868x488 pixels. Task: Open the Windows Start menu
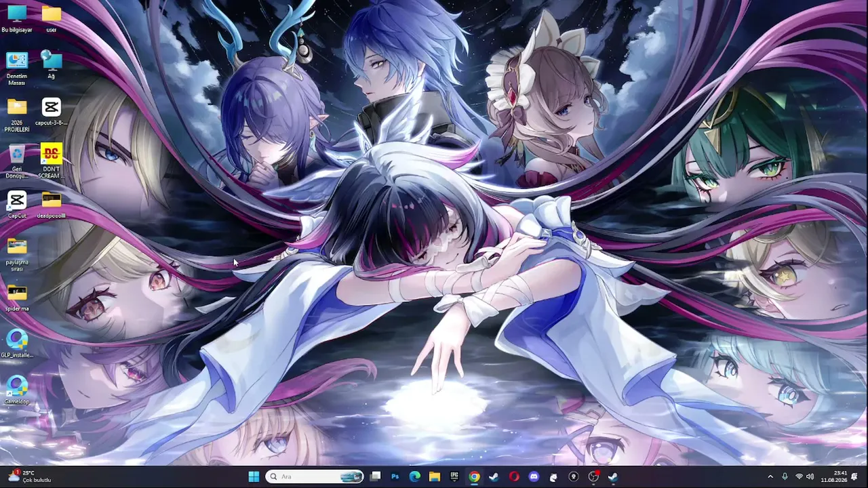[254, 476]
